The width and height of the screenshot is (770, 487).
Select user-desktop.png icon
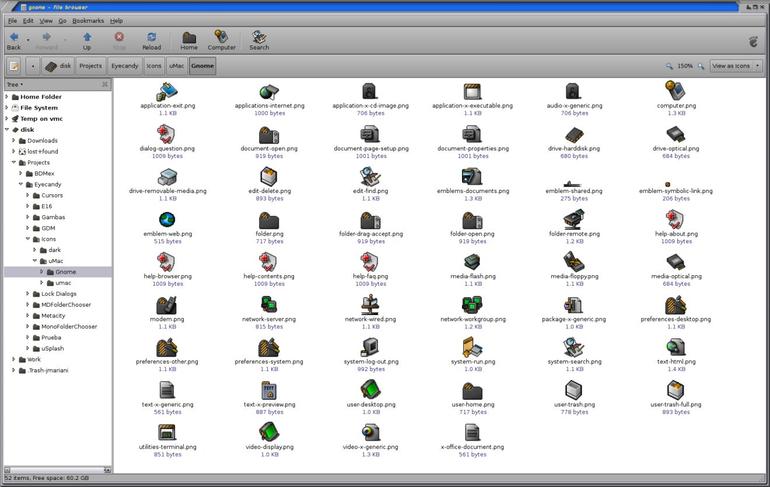point(370,389)
